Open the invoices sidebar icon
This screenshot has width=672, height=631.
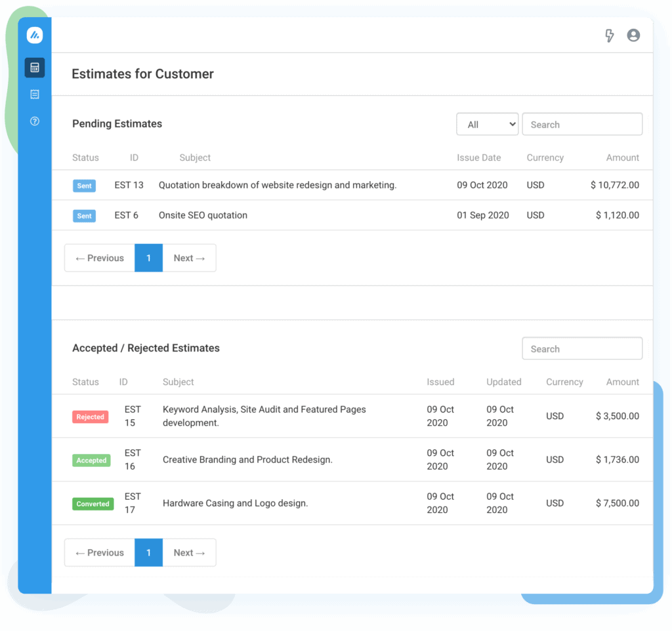35,94
